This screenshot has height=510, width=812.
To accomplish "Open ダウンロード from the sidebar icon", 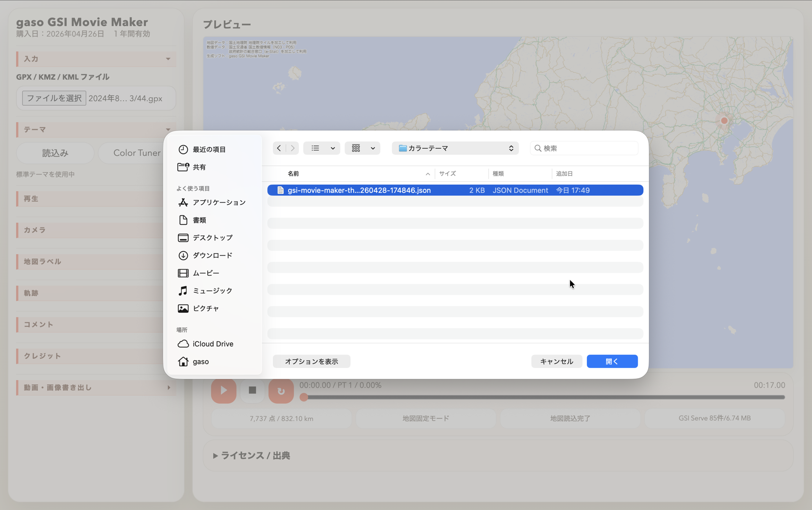I will (x=183, y=255).
